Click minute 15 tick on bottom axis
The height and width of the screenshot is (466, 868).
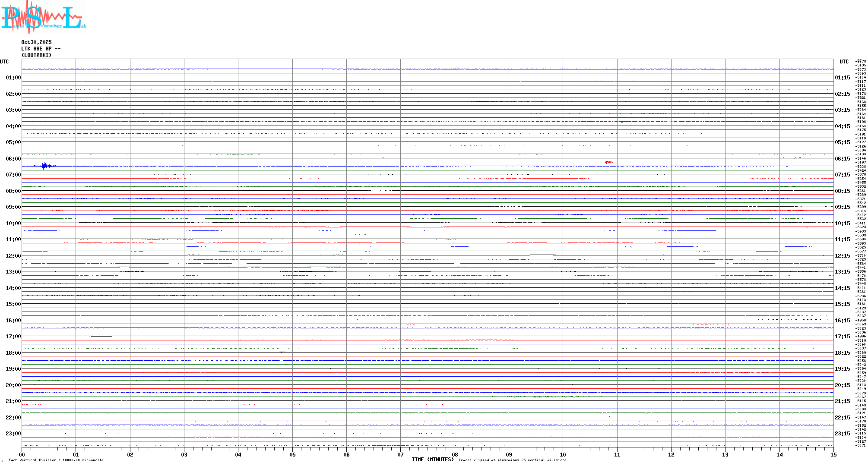pyautogui.click(x=833, y=454)
